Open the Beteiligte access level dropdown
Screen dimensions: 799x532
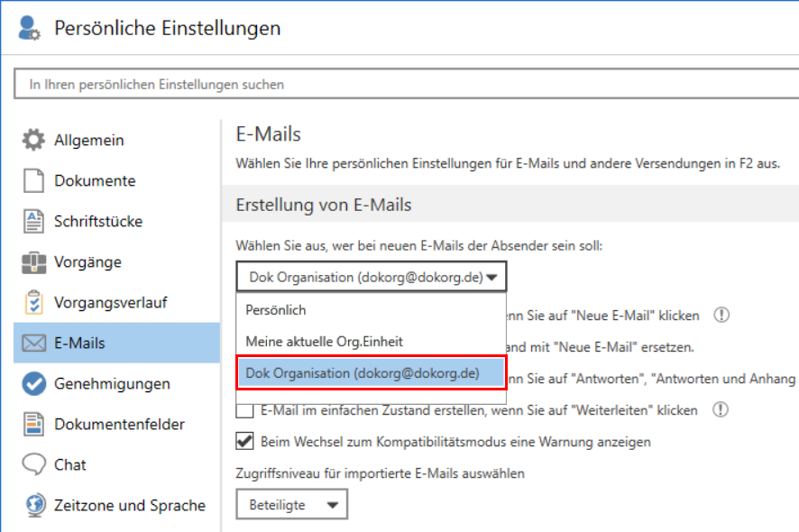click(291, 505)
